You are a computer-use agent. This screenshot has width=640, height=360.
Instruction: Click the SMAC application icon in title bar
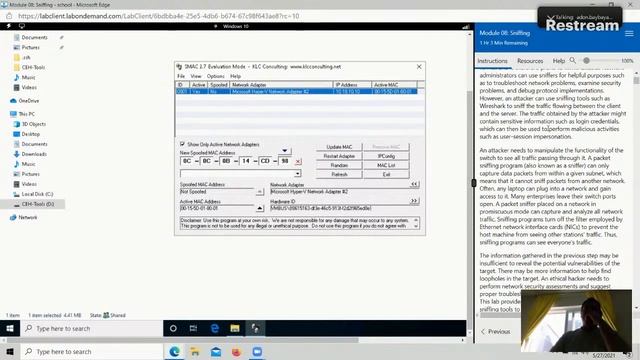(x=179, y=67)
